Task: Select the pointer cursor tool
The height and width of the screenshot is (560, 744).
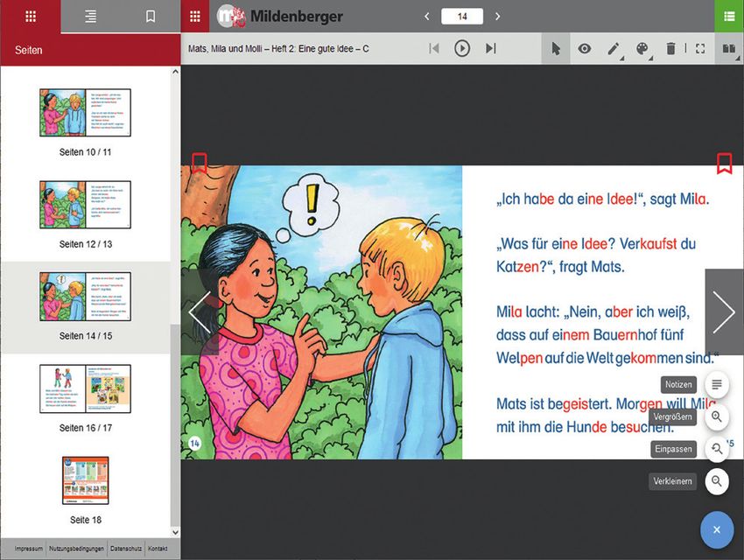Action: [x=556, y=48]
